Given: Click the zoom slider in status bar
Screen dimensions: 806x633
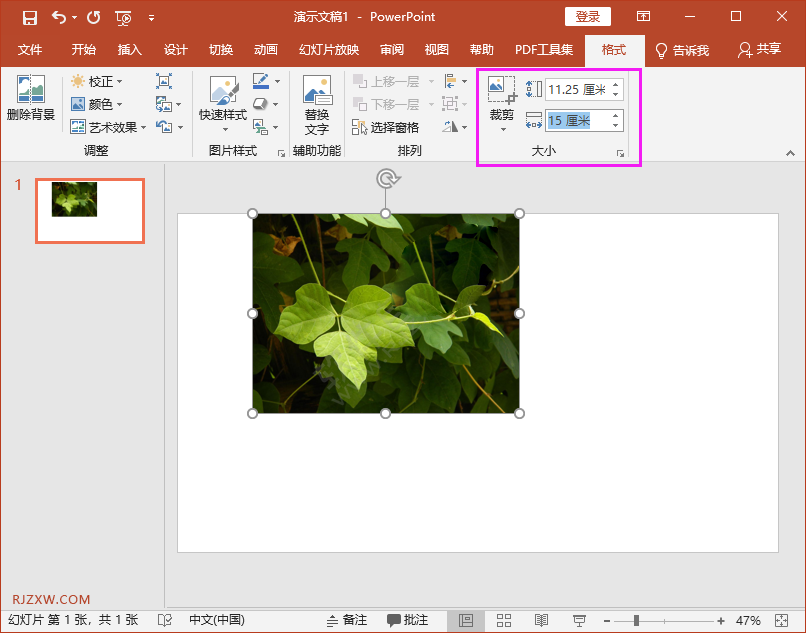Looking at the screenshot, I should 636,621.
